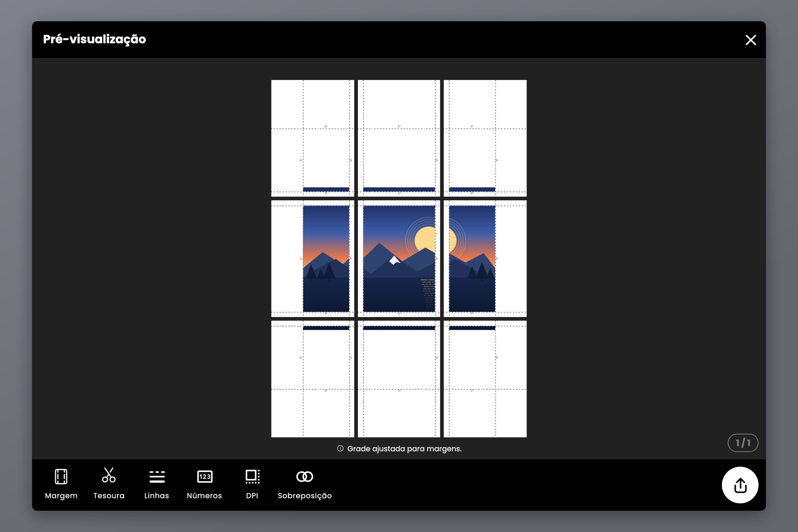Select the middle-right poster page with trees
This screenshot has width=798, height=532.
tap(485, 259)
